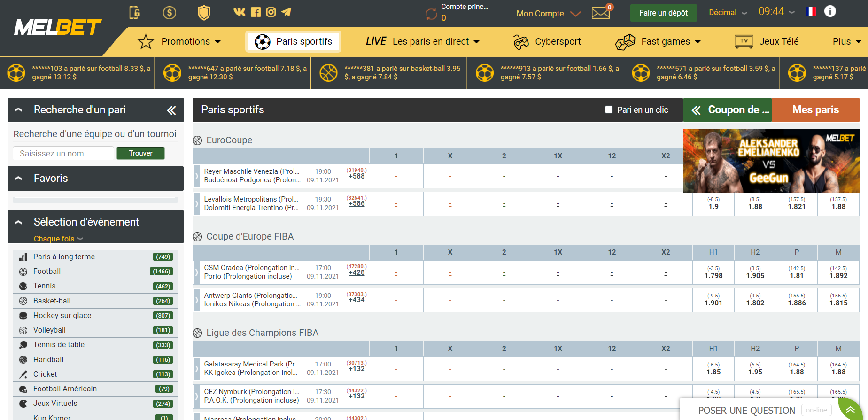Click ticker entry about basket-ball 3.95 bet
The width and height of the screenshot is (868, 420).
[x=389, y=73]
